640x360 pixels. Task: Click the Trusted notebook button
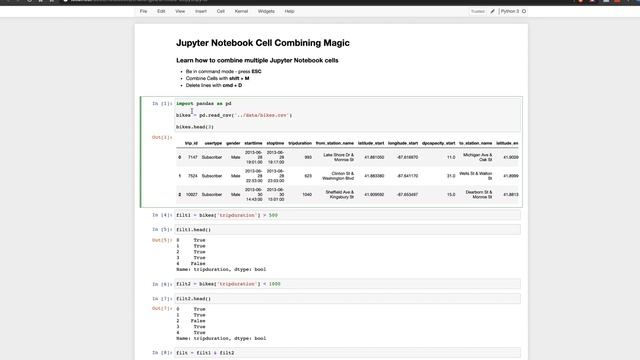[x=478, y=11]
